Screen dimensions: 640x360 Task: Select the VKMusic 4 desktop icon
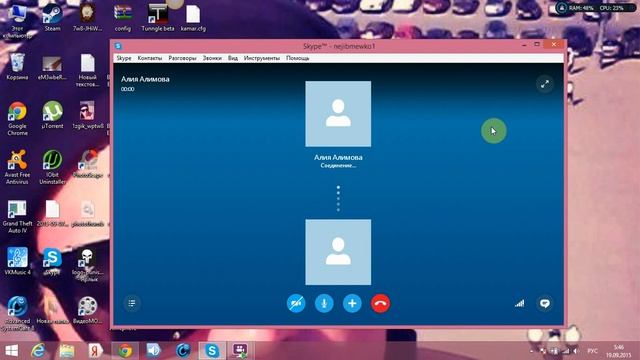point(17,261)
